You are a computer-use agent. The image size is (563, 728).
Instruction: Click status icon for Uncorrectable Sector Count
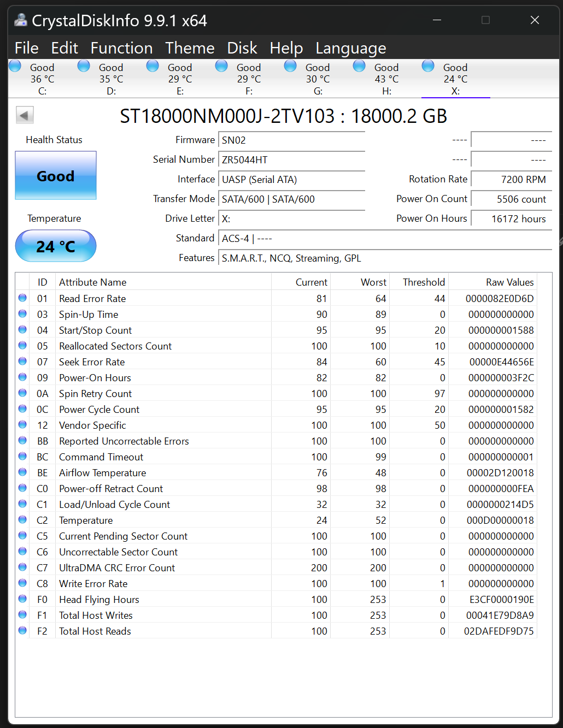coord(22,551)
